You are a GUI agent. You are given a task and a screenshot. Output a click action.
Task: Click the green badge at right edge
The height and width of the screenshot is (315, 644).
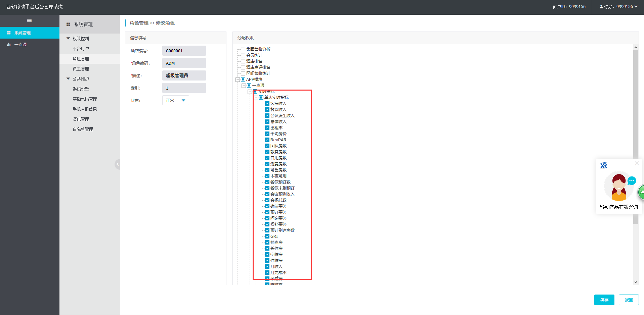(x=641, y=192)
